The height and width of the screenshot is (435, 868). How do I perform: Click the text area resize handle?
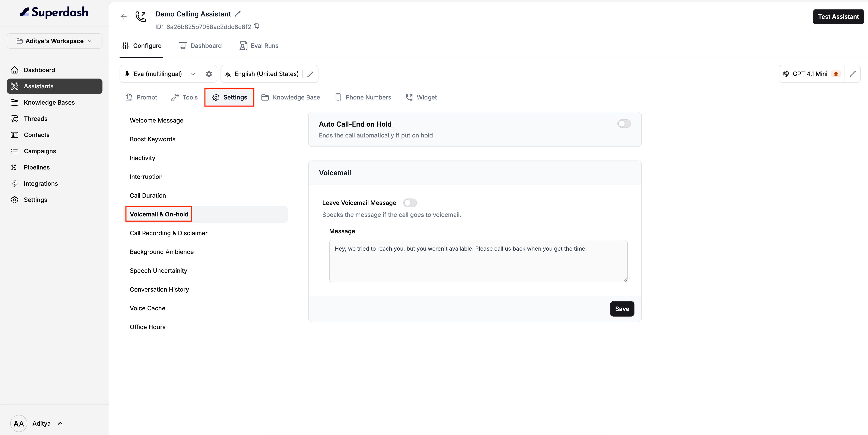[x=625, y=280]
